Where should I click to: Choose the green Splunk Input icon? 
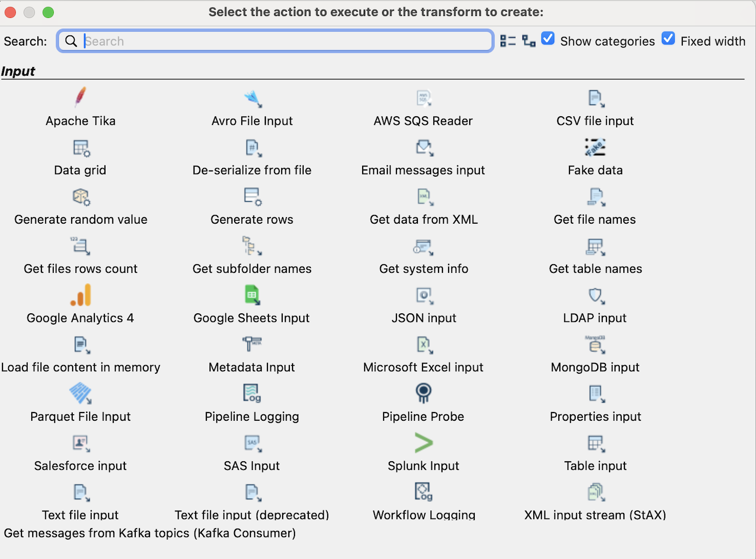(x=424, y=443)
